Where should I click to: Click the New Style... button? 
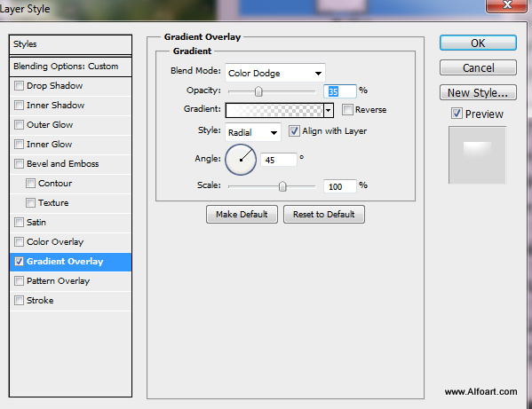click(x=478, y=92)
